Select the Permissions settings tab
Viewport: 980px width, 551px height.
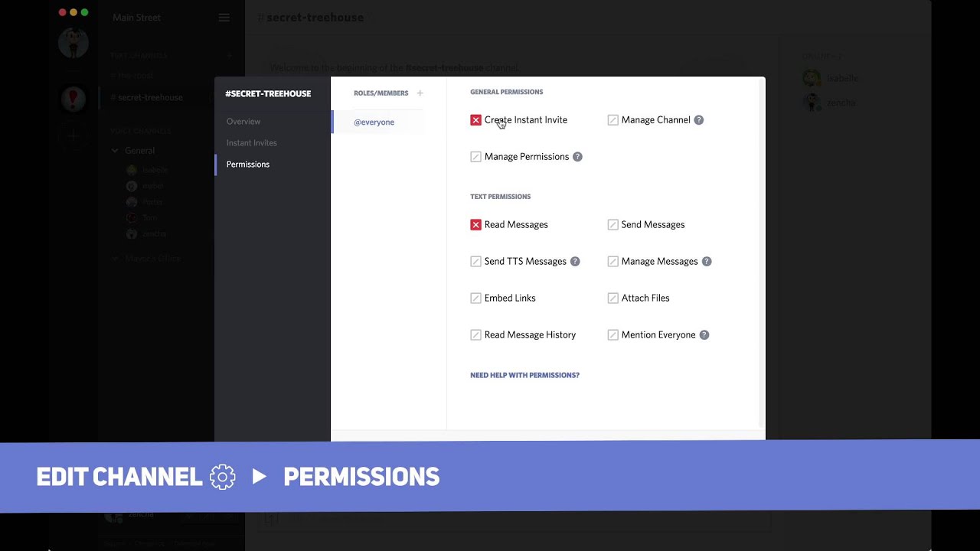coord(248,165)
